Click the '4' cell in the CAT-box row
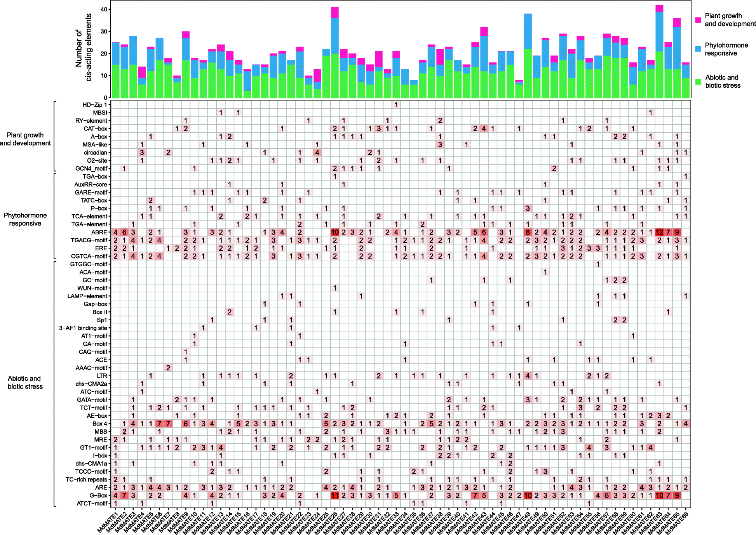 pyautogui.click(x=484, y=129)
